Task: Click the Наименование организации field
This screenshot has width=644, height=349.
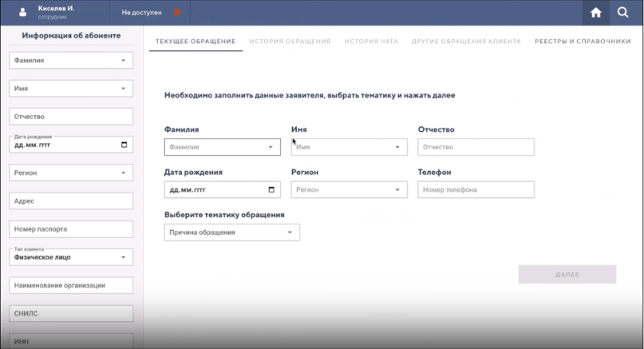Action: coord(71,285)
